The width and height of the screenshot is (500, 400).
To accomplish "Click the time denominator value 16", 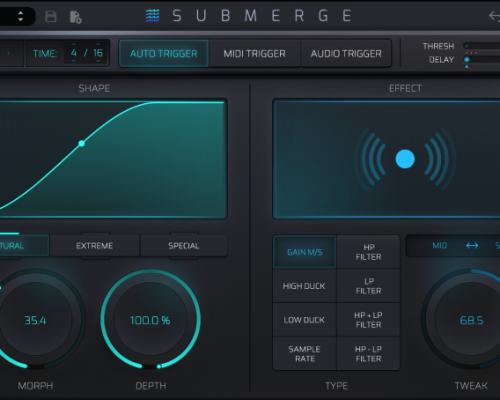I will click(98, 53).
